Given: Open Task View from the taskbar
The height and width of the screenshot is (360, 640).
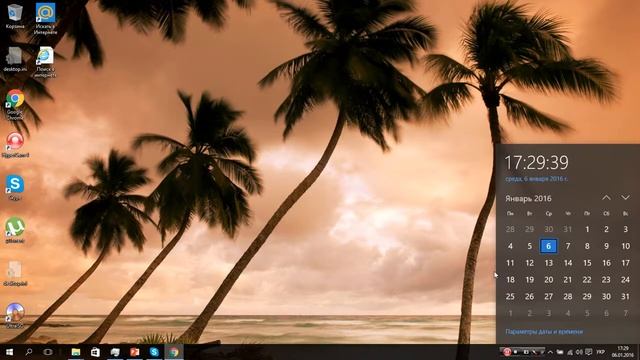Looking at the screenshot, I should [x=48, y=352].
